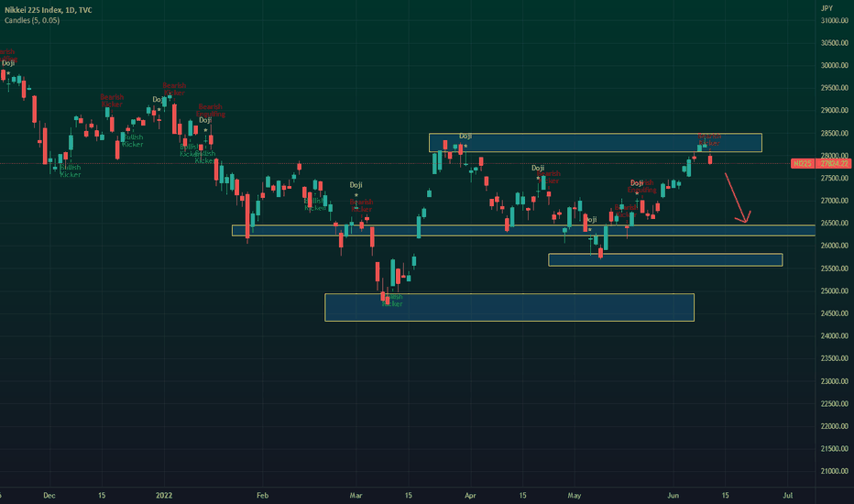Select the resistance zone rectangle near 28500
The image size is (854, 504).
pyautogui.click(x=596, y=143)
